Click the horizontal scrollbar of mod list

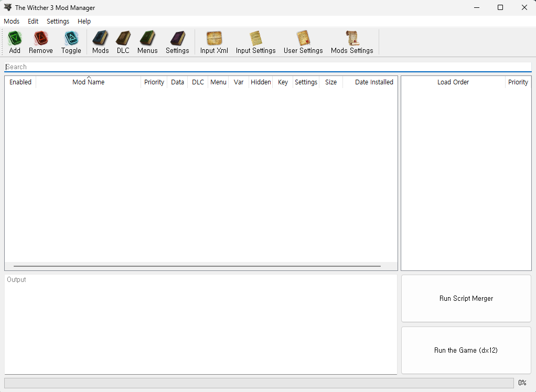[197, 266]
